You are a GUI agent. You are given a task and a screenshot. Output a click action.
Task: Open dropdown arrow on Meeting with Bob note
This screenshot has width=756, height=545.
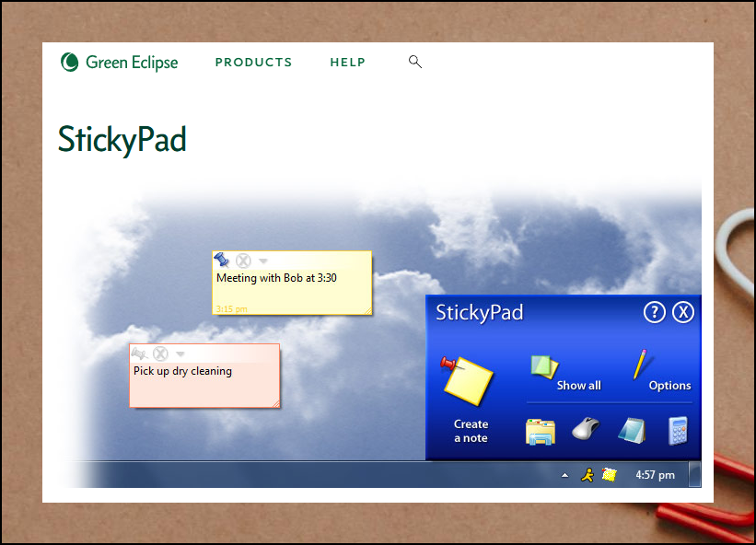(x=262, y=261)
